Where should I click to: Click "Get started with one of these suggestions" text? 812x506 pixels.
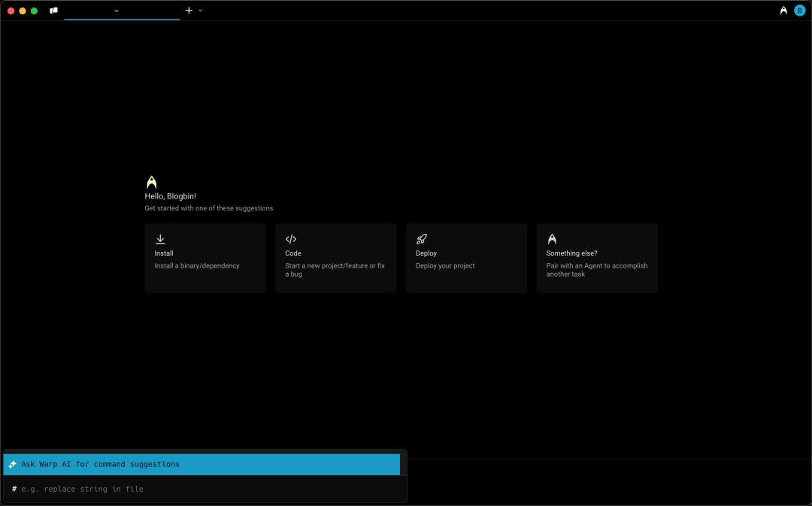(209, 208)
